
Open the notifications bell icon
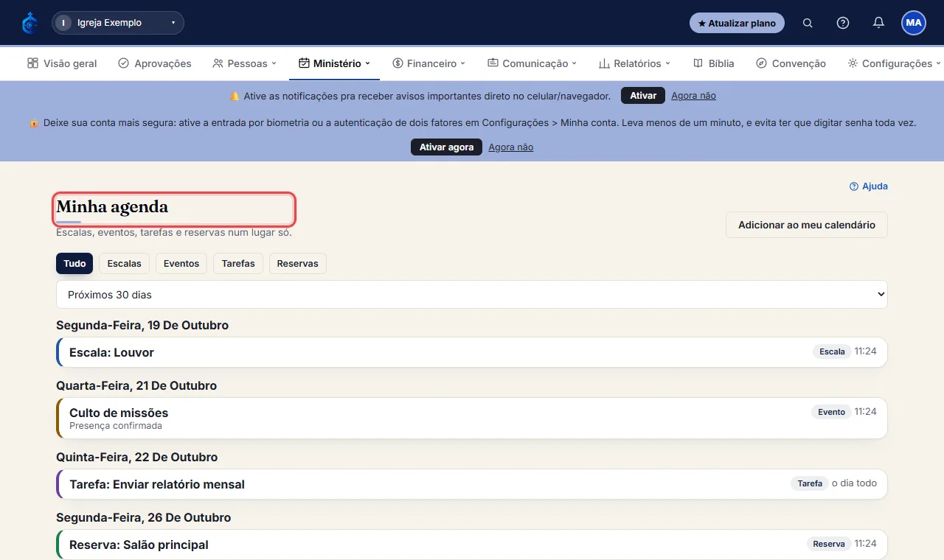[878, 23]
